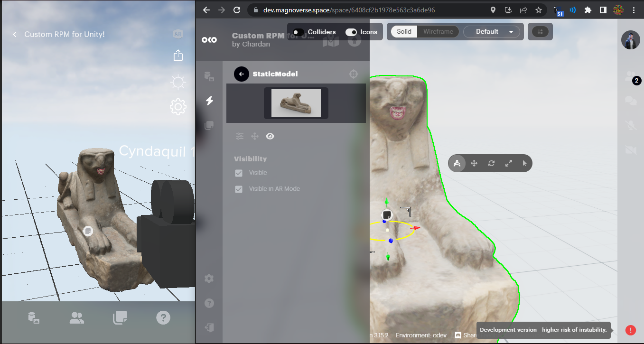This screenshot has width=644, height=344.
Task: Toggle the Colliders switch
Action: coord(299,32)
